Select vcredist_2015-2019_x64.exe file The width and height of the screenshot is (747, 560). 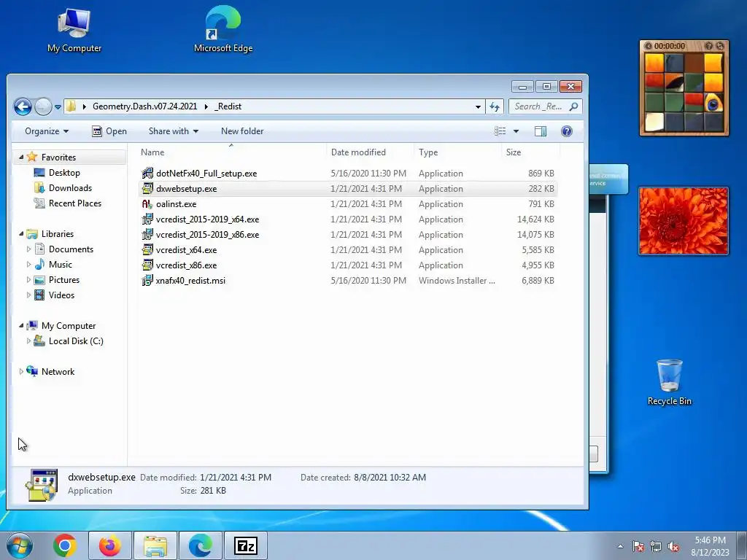(207, 219)
